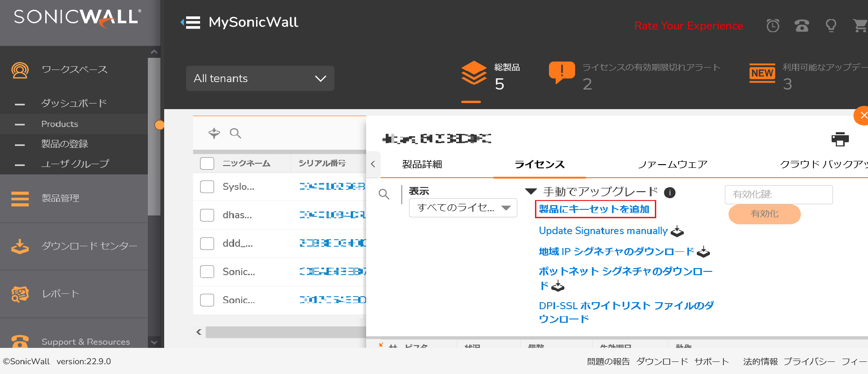868x374 pixels.
Task: Click the print icon in product panel
Action: pyautogui.click(x=840, y=139)
